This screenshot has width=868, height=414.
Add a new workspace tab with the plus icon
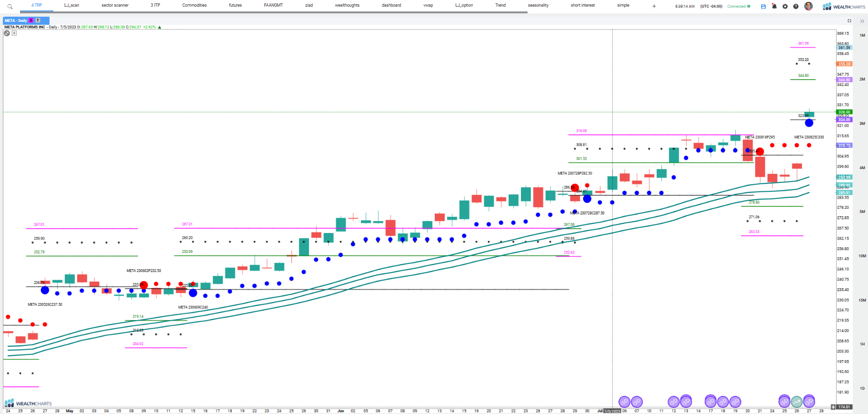click(654, 6)
